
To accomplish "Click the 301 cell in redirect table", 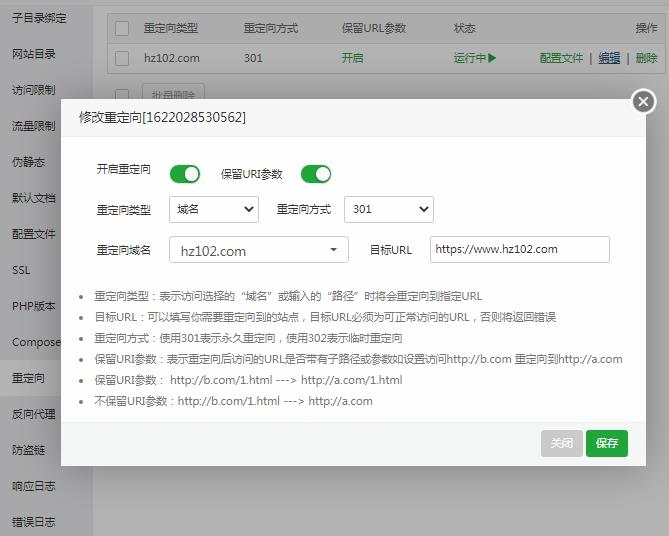I will [253, 58].
